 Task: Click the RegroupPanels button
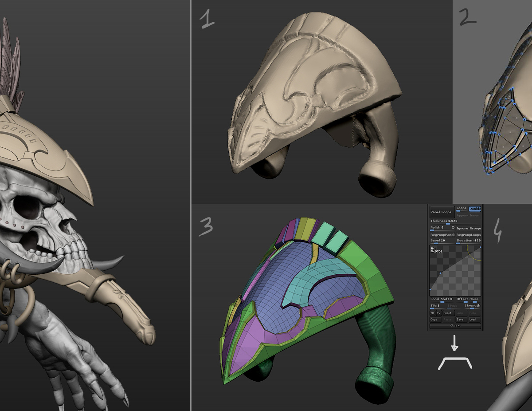pyautogui.click(x=442, y=235)
